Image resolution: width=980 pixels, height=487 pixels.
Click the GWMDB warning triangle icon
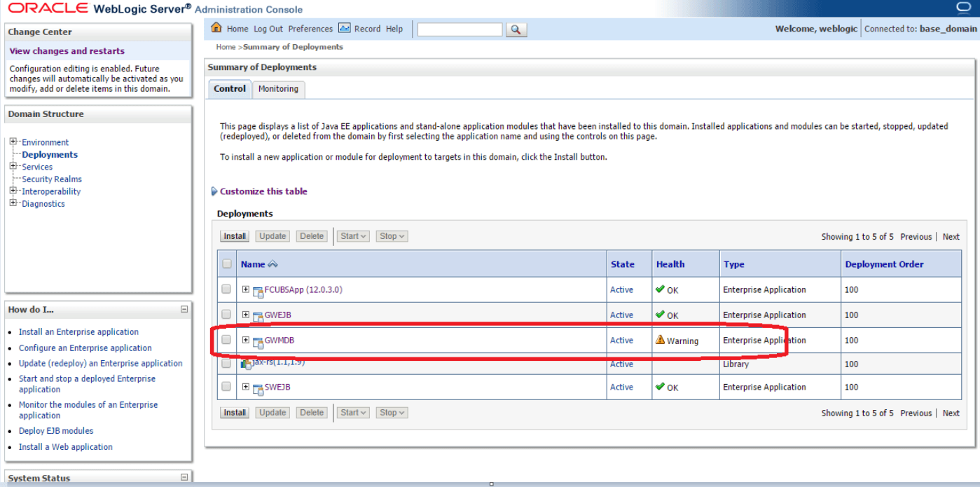(660, 340)
